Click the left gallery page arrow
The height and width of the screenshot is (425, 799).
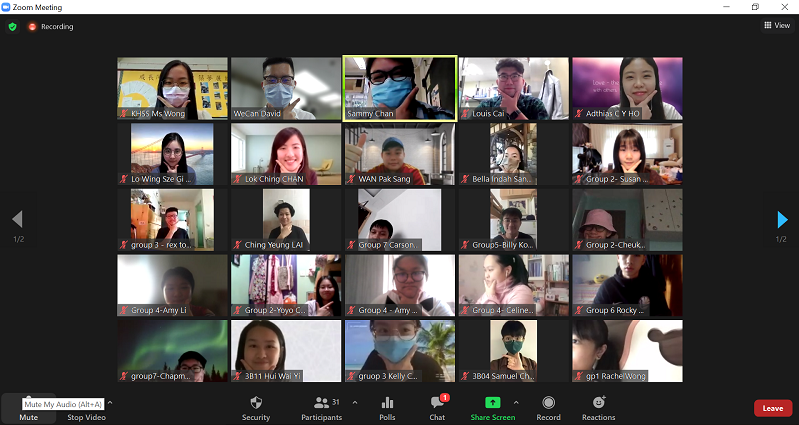click(17, 220)
